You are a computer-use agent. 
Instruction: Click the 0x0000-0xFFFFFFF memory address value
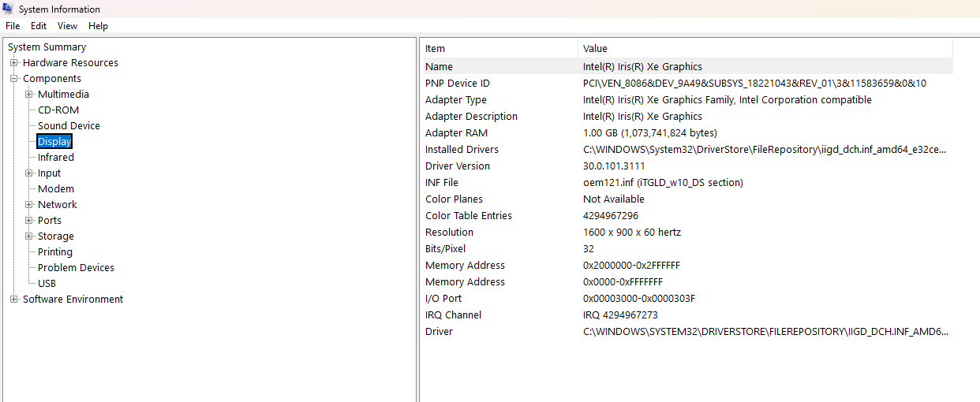click(623, 282)
